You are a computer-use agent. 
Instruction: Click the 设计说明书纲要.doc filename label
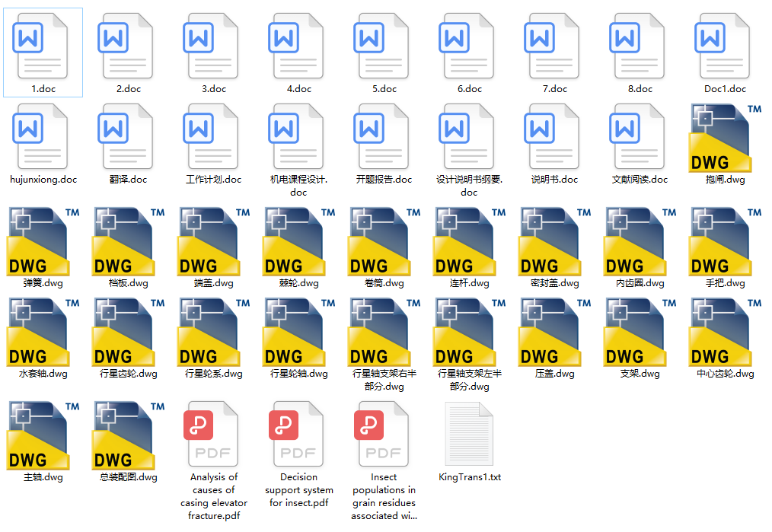tap(470, 186)
